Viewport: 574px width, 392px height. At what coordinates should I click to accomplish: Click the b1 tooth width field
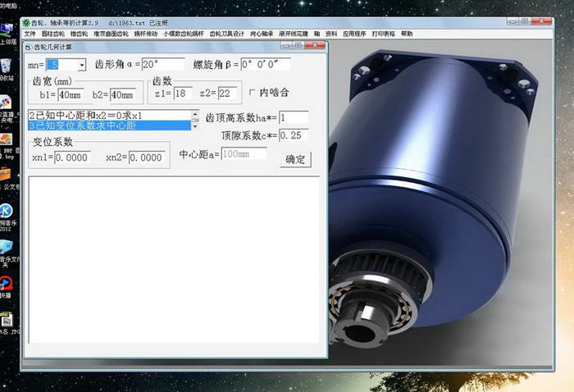click(71, 95)
